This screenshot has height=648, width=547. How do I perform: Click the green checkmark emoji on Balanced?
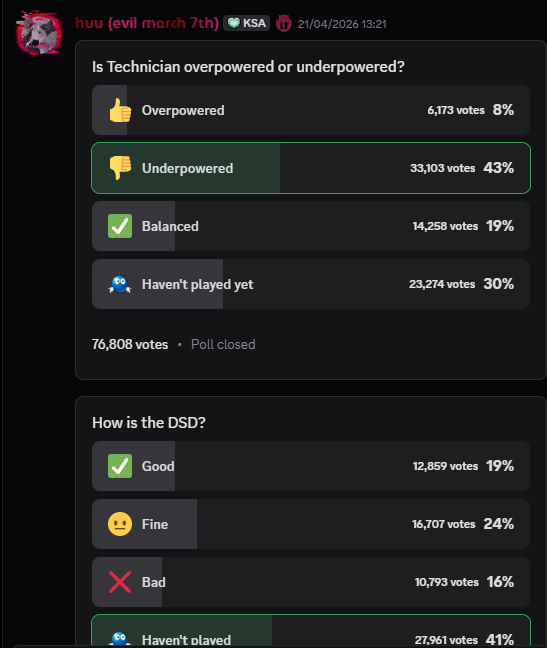tap(120, 226)
